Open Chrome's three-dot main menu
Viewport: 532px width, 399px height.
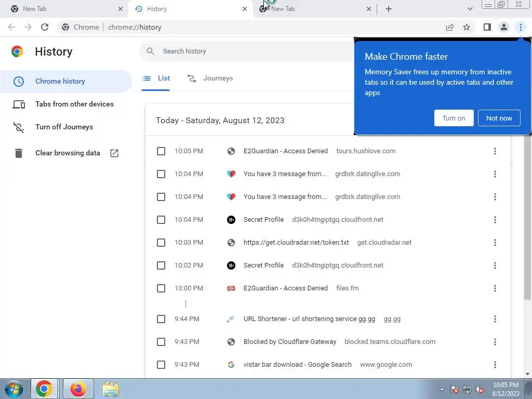coord(521,27)
